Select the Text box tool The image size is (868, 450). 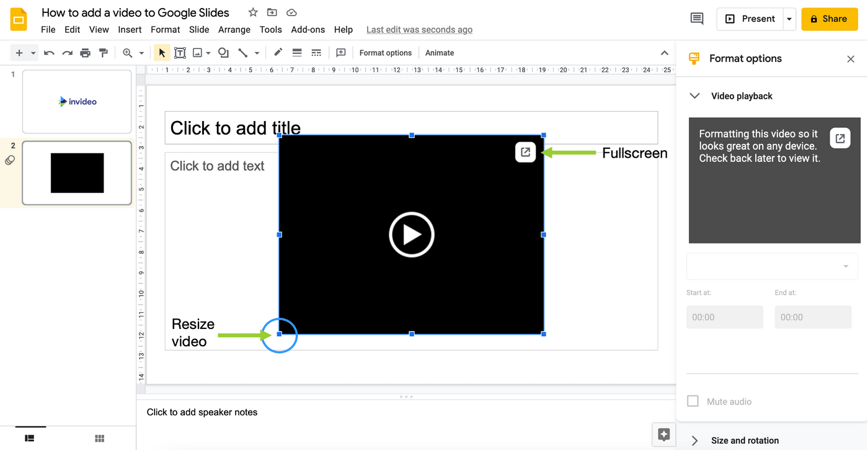pyautogui.click(x=180, y=53)
